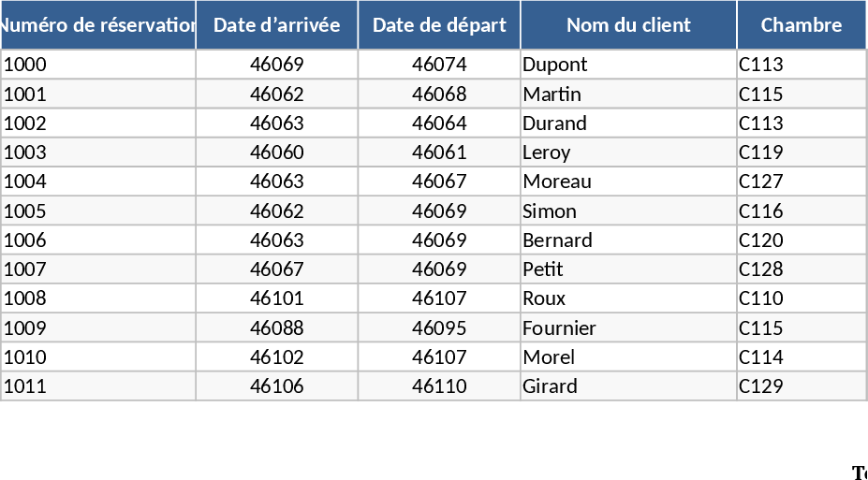Screen dimensions: 868x480
Task: Select departure date cell 46074
Action: click(439, 65)
